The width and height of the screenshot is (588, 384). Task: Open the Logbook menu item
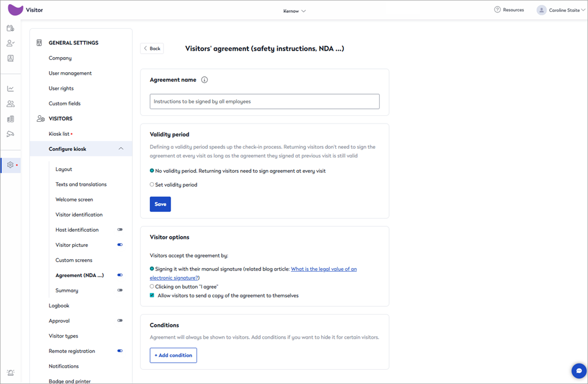pyautogui.click(x=59, y=306)
